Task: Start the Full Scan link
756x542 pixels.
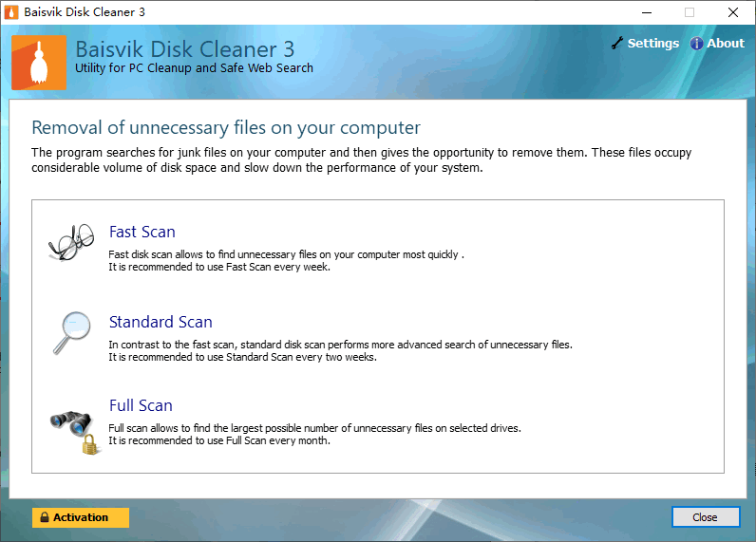Action: point(141,405)
